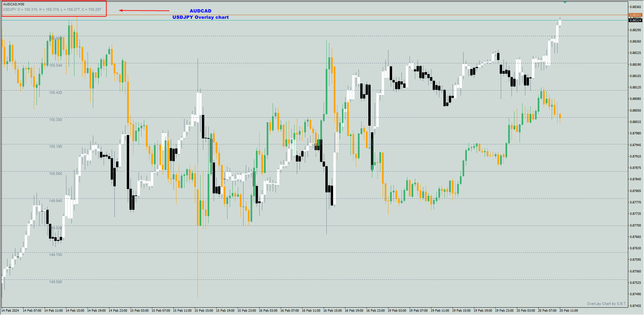Click the 14 Feb 15:00 time label
The image size is (644, 315).
pos(75,311)
